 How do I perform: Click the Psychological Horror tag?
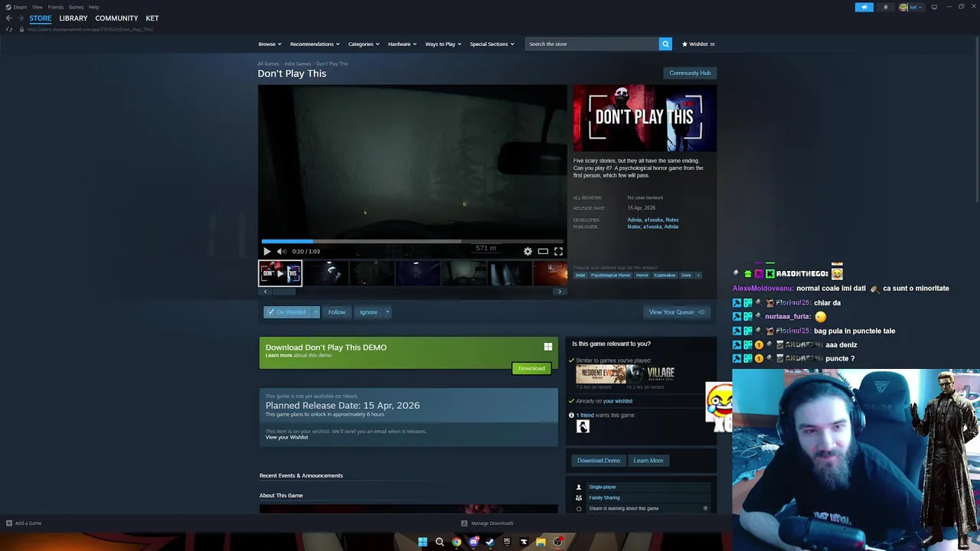(610, 275)
